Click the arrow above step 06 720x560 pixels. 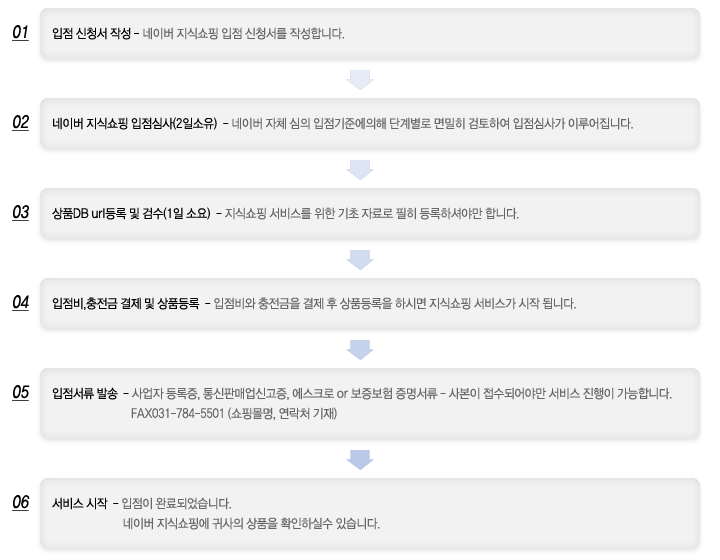360,459
